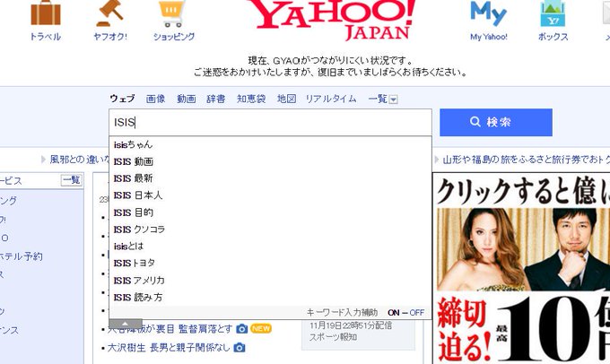Screen dimensions: 610x364
Task: Choose suggestion ISIS 日本人
Action: click(x=270, y=195)
